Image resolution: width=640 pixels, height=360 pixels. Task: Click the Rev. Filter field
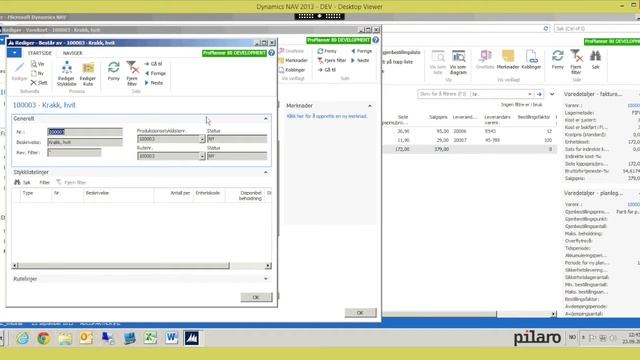[74, 152]
